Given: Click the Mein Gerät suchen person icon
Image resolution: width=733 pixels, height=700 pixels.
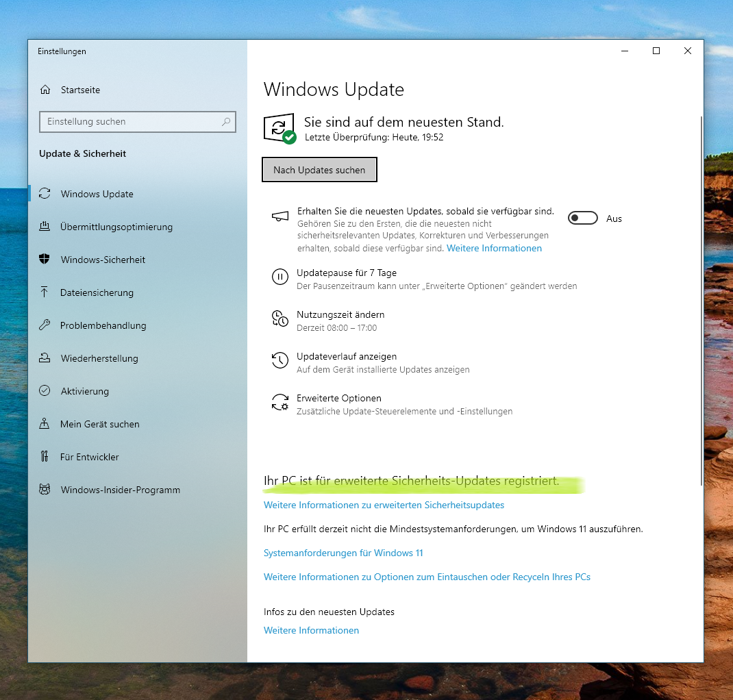Looking at the screenshot, I should tap(45, 424).
